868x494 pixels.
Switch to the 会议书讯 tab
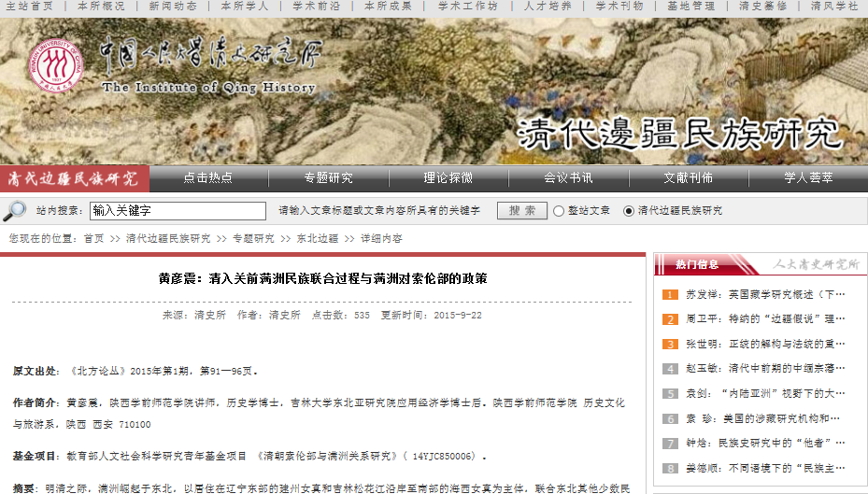click(568, 178)
